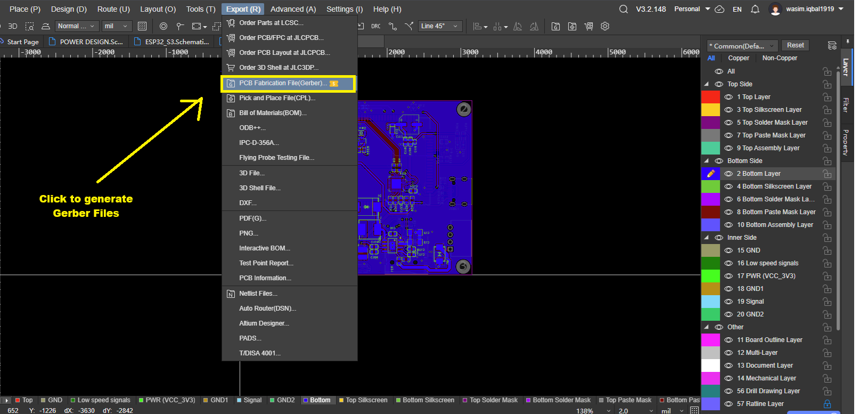Click the zoom-to-selection find icon
The height and width of the screenshot is (414, 868).
[30, 26]
